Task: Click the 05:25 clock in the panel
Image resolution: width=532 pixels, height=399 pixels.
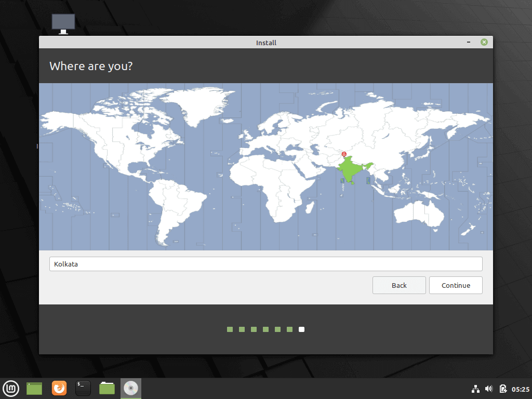Action: [x=521, y=389]
